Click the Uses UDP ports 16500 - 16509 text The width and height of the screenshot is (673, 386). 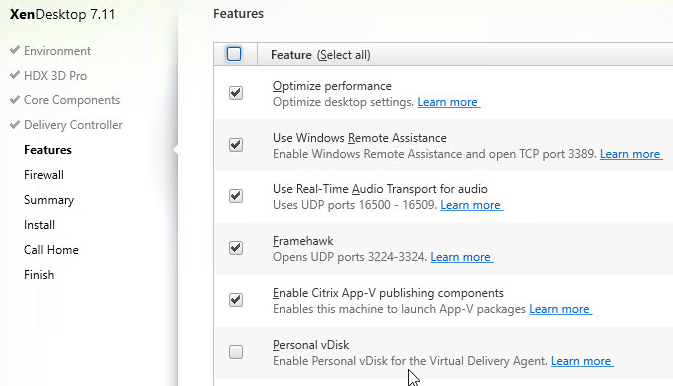pos(355,205)
